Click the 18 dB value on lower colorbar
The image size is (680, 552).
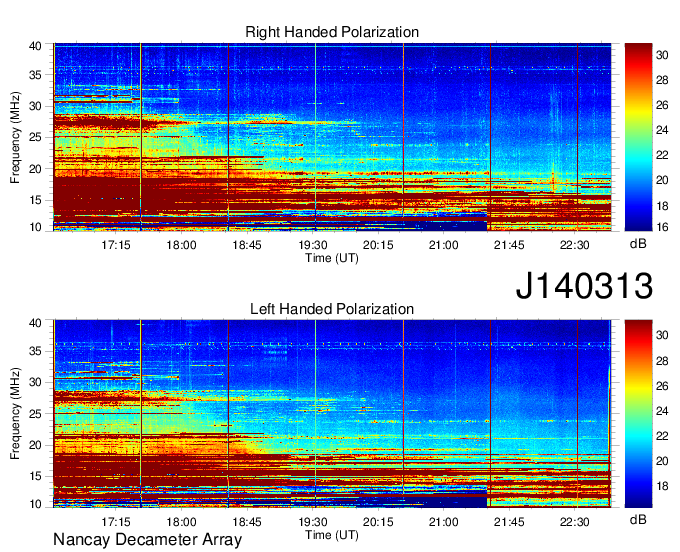pyautogui.click(x=662, y=486)
